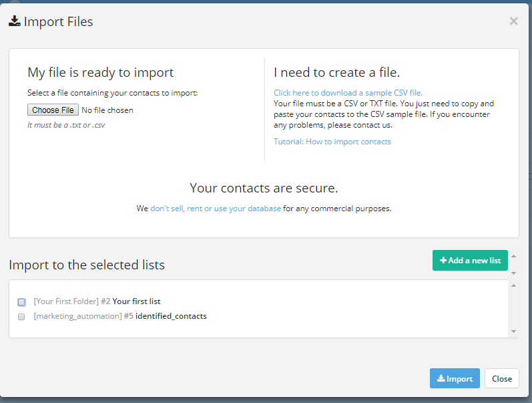
Task: Click the up arrow next to Add a new list
Action: point(513,256)
